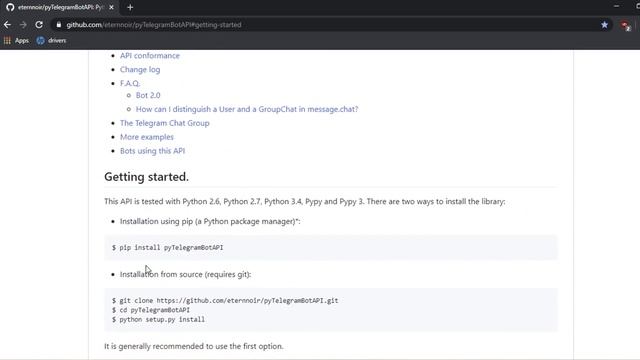Open the Apps grid shortcut
Image resolution: width=640 pixels, height=360 pixels.
[x=16, y=40]
